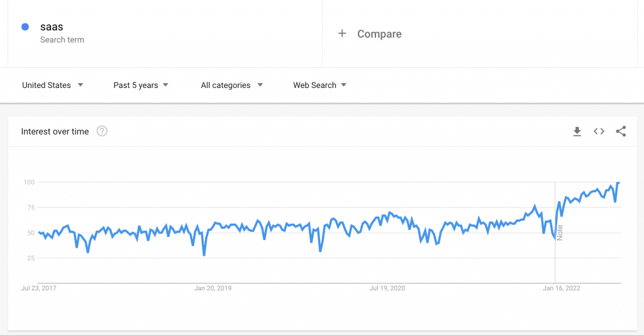Expand the Web Search type dropdown
The width and height of the screenshot is (644, 335).
(x=319, y=85)
